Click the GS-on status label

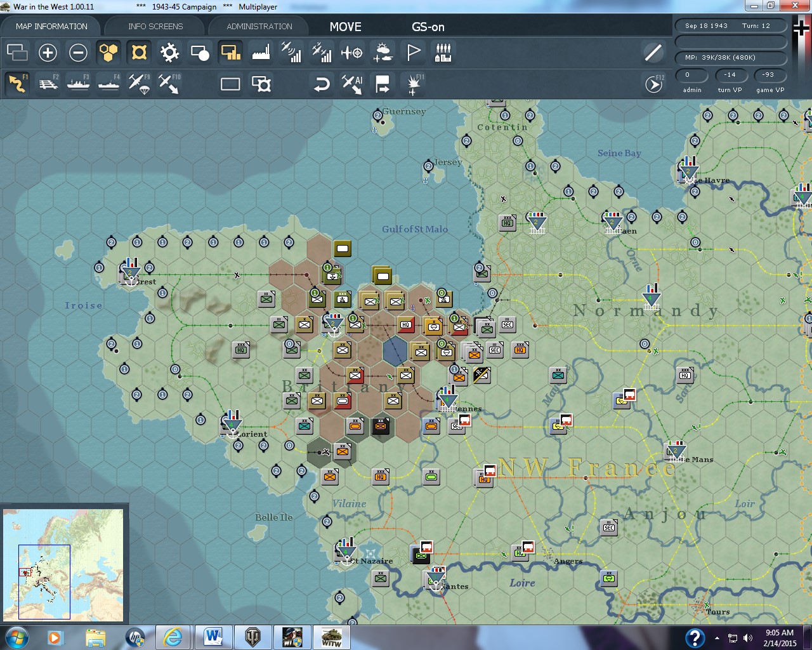pos(428,27)
